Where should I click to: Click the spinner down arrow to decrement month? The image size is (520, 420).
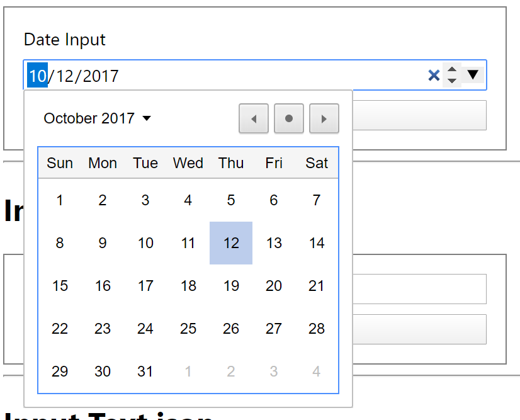tap(452, 80)
